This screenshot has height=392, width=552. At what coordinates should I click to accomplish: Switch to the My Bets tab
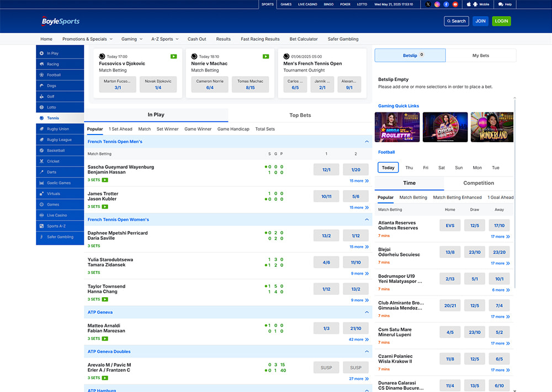(x=481, y=56)
